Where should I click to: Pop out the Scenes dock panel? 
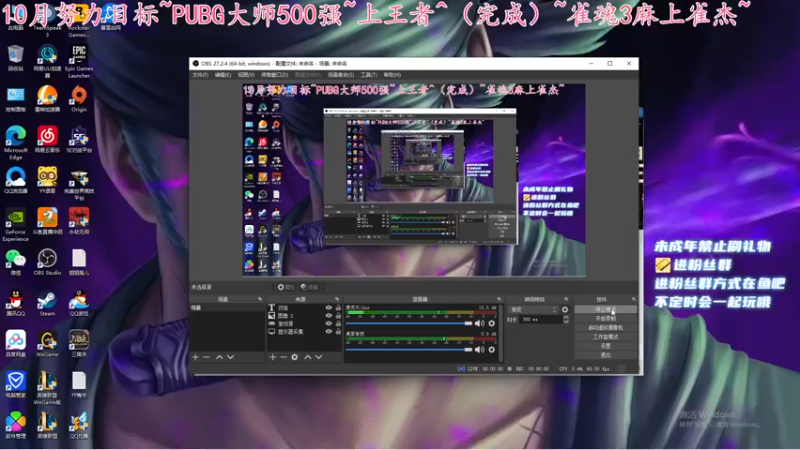click(260, 299)
